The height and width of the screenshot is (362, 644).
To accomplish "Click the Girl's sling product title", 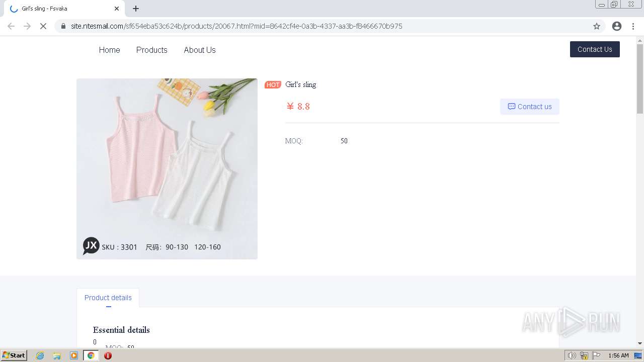I will (301, 84).
